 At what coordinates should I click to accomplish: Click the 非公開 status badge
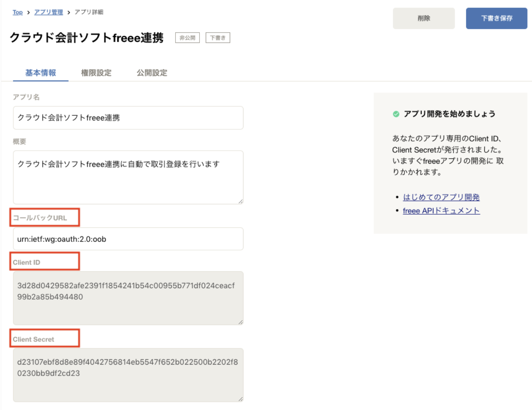(187, 38)
